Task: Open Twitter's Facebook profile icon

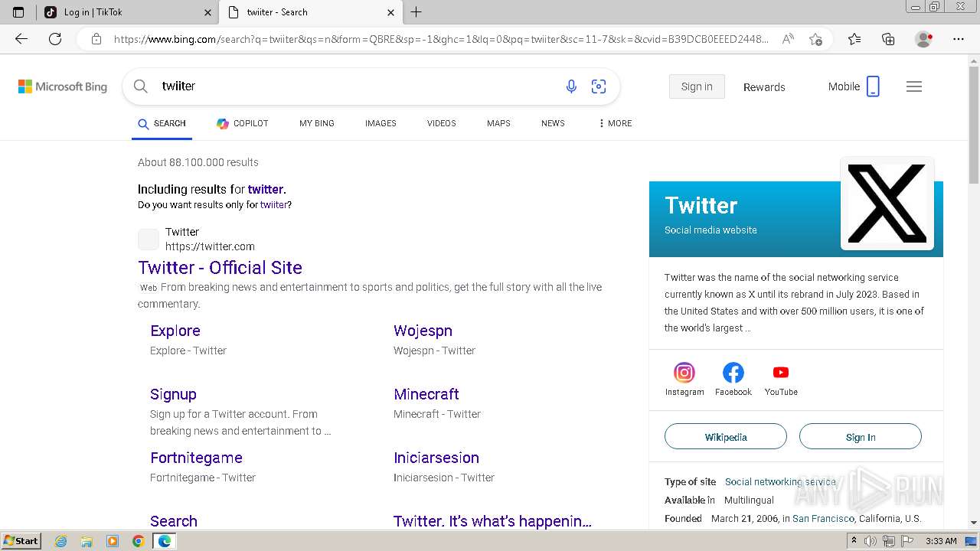Action: 733,373
